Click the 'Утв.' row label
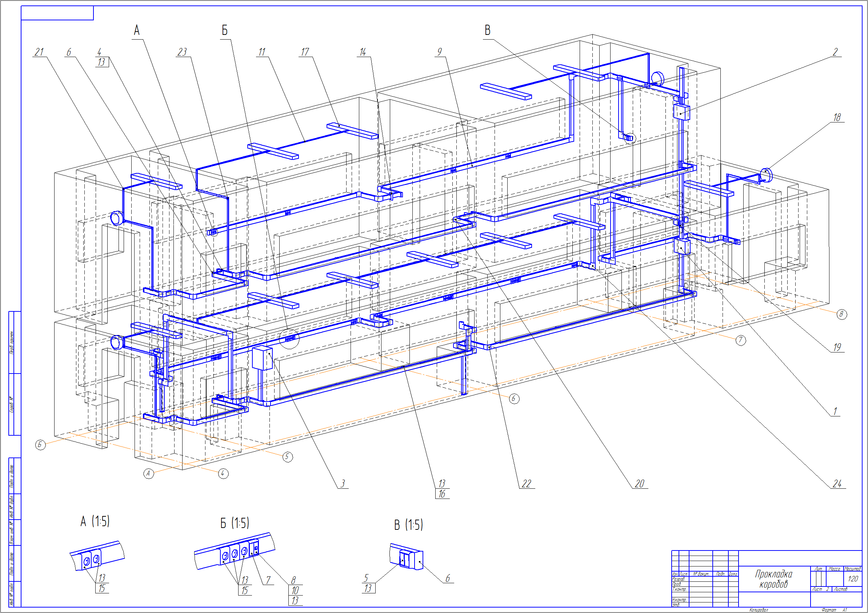Image resolution: width=868 pixels, height=613 pixels. (676, 605)
